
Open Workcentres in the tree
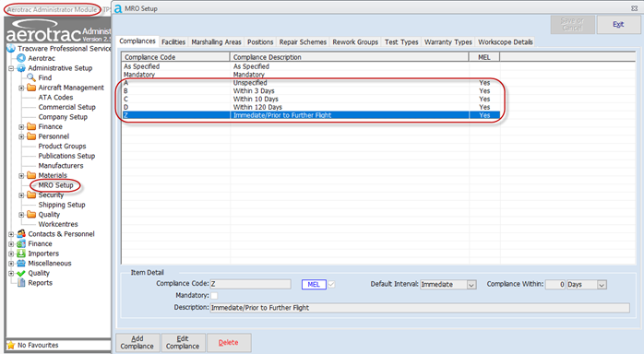click(58, 224)
